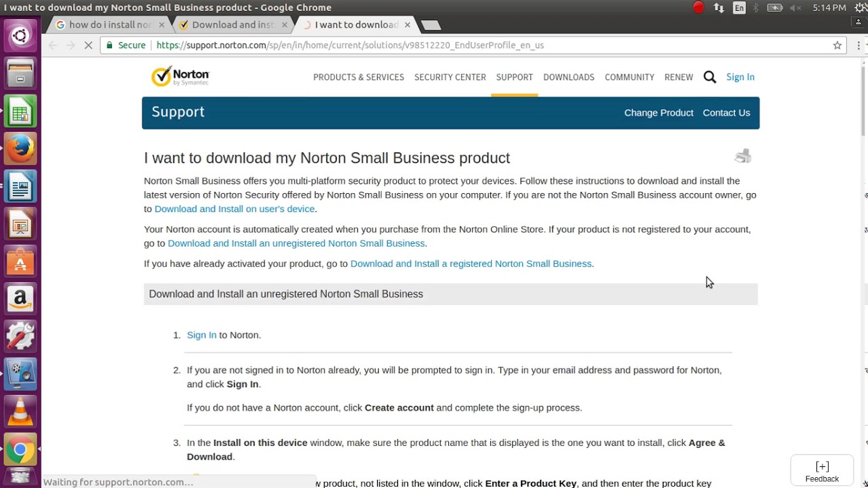
Task: Open Ubuntu Software Center icon
Action: [x=20, y=261]
